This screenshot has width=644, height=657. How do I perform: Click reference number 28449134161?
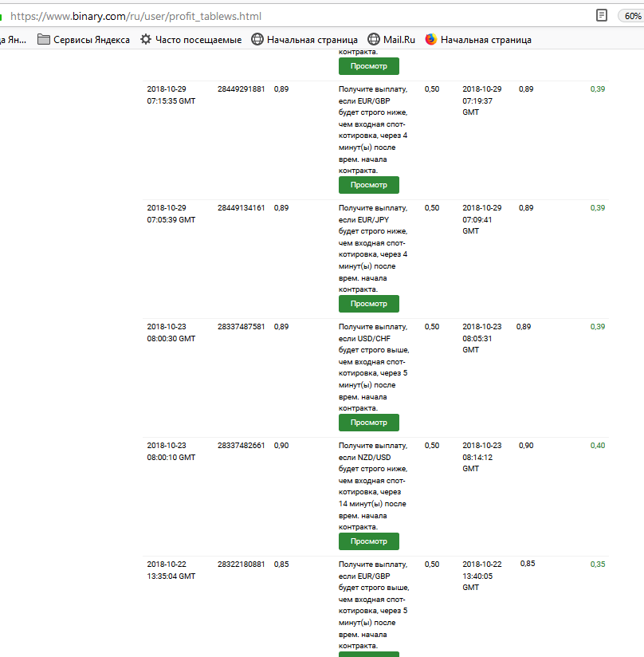click(x=241, y=208)
